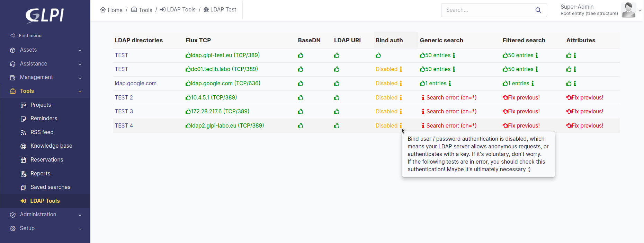Viewport: 644px width, 243px height.
Task: Click the search magnifier icon
Action: (x=538, y=10)
